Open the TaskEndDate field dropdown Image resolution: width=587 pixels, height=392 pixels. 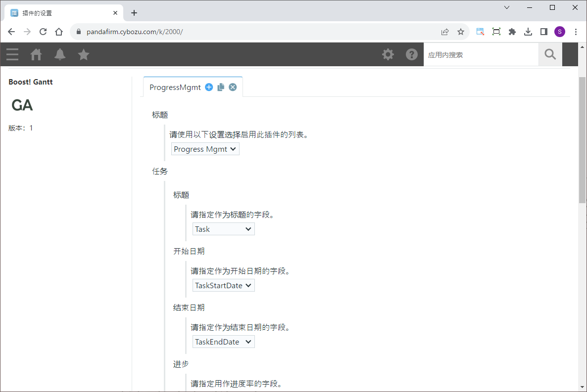[223, 342]
